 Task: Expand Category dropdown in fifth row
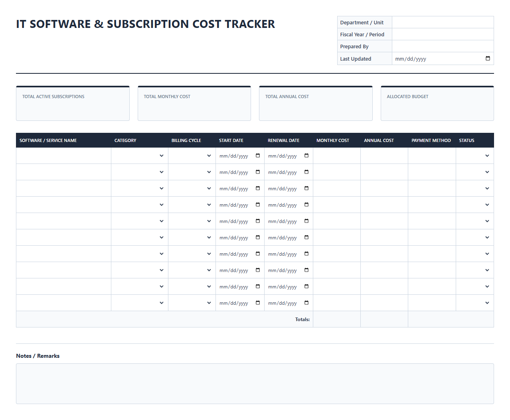(139, 221)
